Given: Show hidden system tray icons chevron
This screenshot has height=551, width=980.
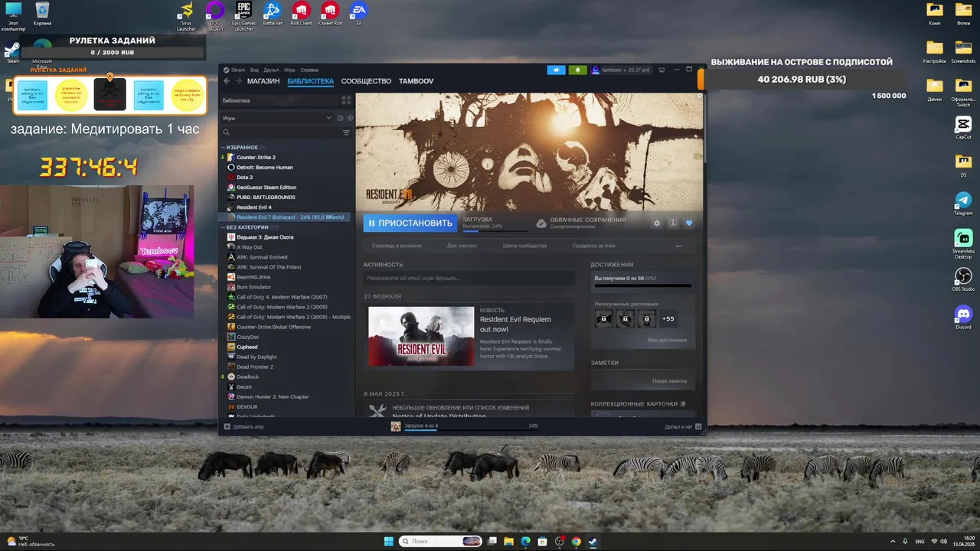Looking at the screenshot, I should 893,541.
